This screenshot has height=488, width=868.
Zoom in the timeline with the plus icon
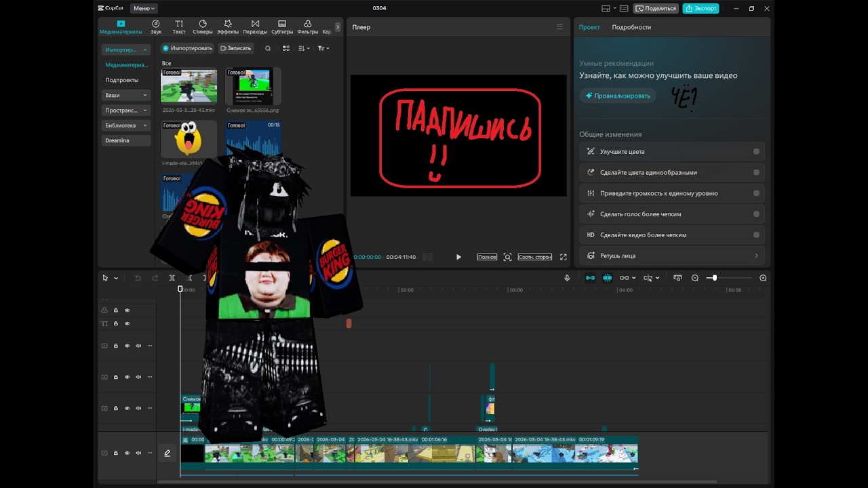coord(763,278)
